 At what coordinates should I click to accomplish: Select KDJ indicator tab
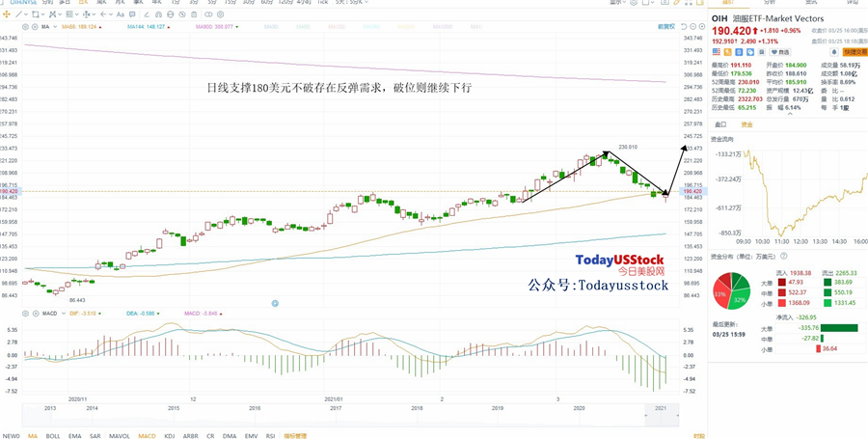point(168,436)
